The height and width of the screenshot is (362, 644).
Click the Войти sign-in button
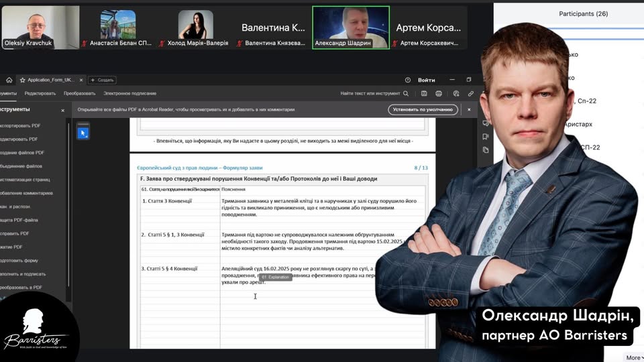[427, 80]
